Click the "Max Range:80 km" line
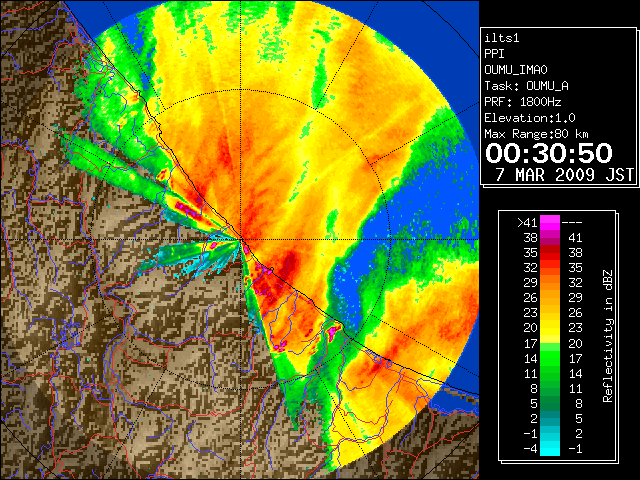The height and width of the screenshot is (480, 640). 536,134
